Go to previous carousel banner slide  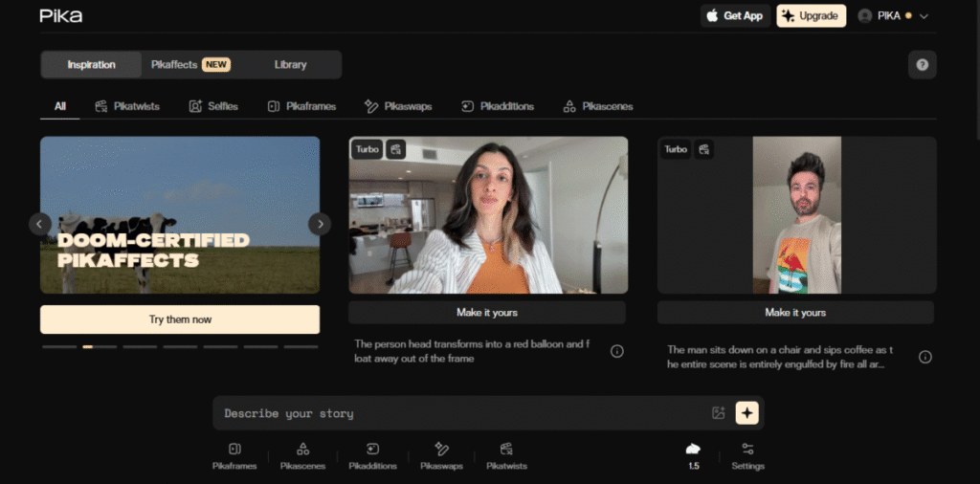coord(40,224)
